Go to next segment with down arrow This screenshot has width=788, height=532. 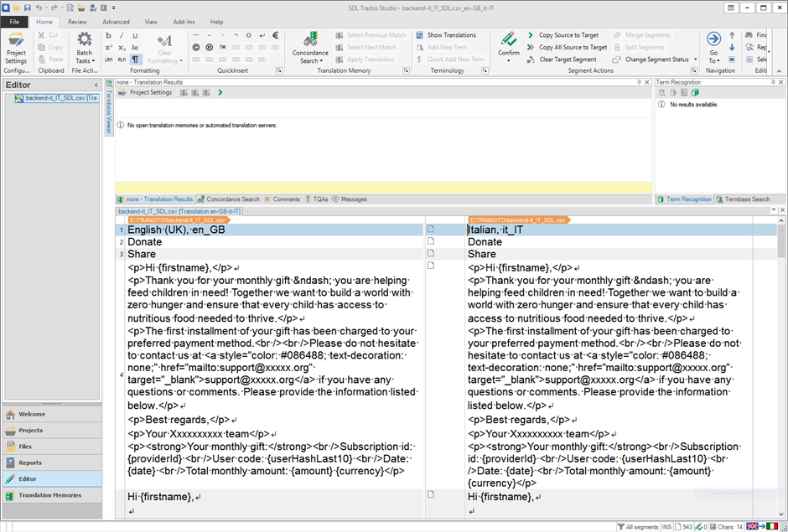pos(732,47)
